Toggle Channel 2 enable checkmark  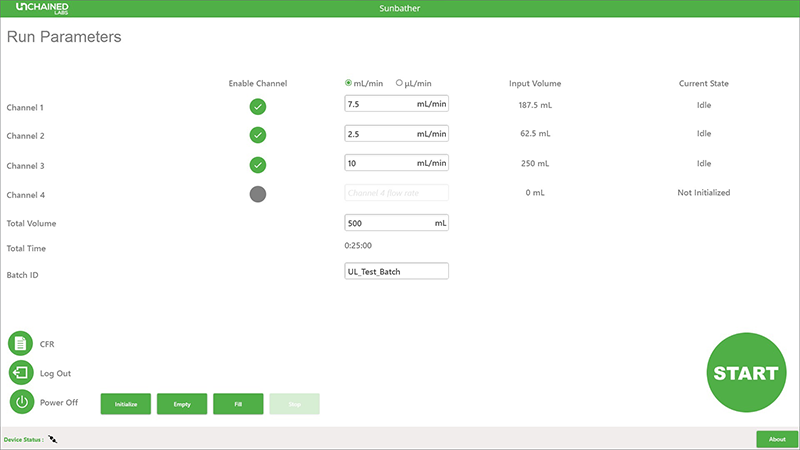(x=258, y=135)
